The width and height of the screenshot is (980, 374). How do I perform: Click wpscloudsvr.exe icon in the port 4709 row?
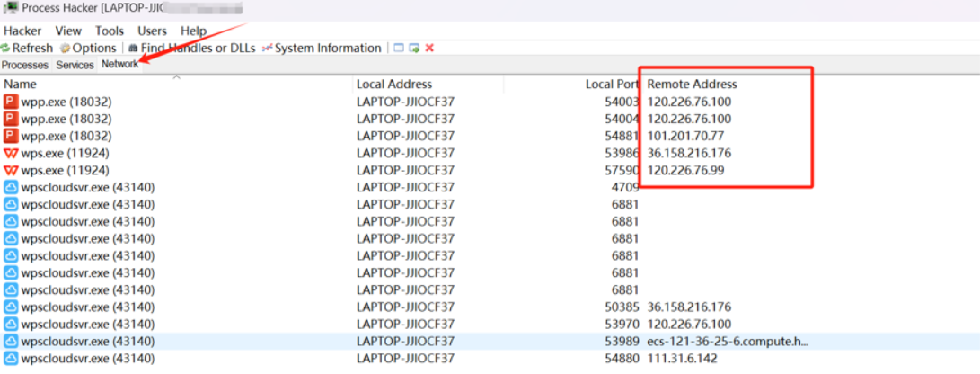[x=11, y=187]
